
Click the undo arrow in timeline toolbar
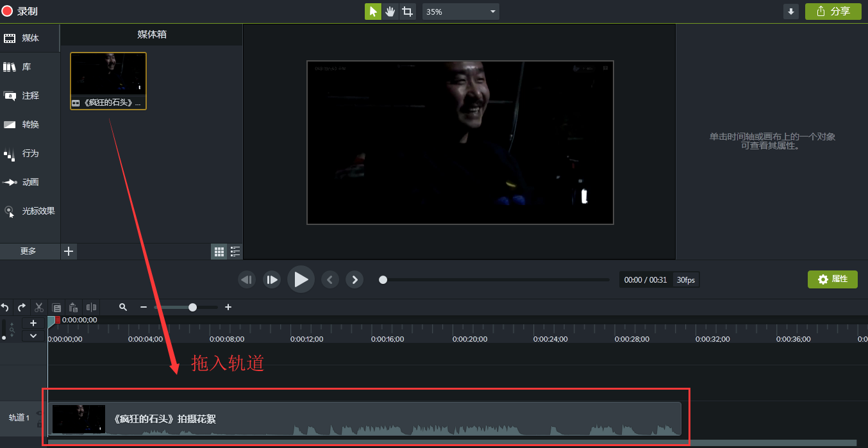(5, 307)
